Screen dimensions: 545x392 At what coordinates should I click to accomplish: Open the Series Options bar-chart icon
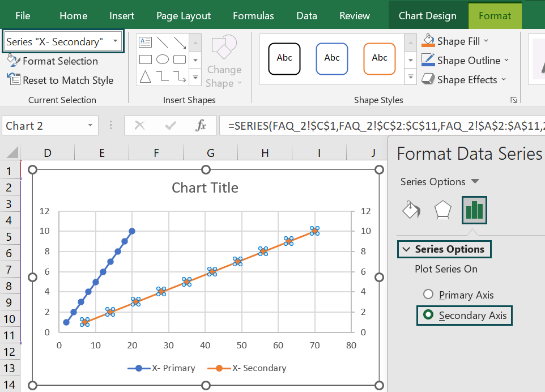(474, 210)
